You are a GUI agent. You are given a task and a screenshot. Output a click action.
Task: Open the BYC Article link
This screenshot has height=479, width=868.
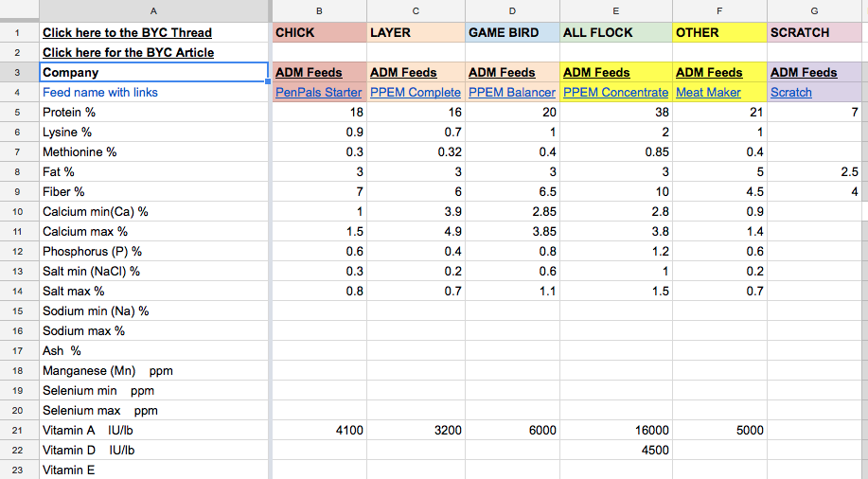pos(128,52)
